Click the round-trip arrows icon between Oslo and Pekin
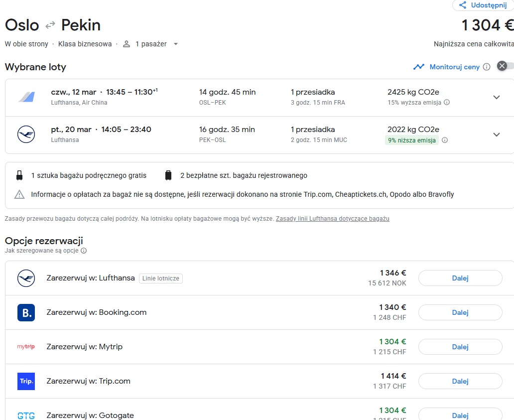This screenshot has width=514, height=420. [50, 25]
